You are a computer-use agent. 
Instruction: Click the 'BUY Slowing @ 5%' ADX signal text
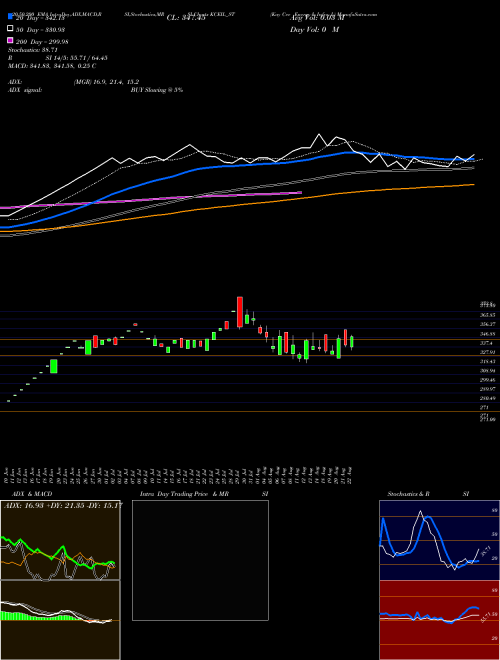[157, 90]
